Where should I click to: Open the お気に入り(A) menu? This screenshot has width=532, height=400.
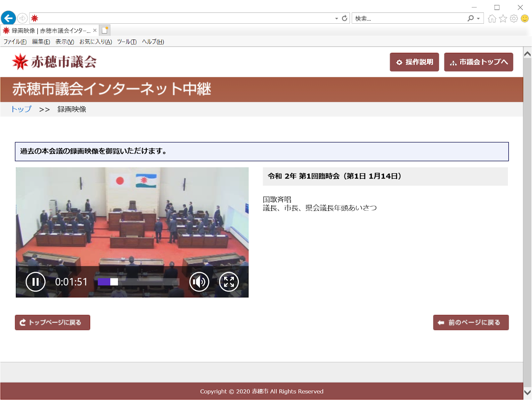[96, 42]
